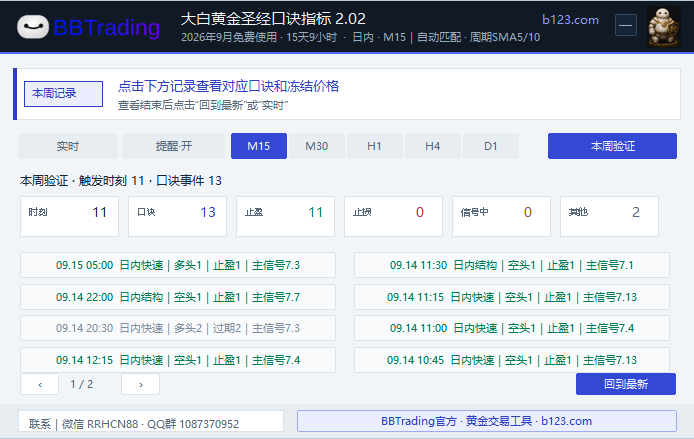Open record 09.14 11:30 日内结构 主信号7.1
694x439 pixels.
[x=512, y=265]
